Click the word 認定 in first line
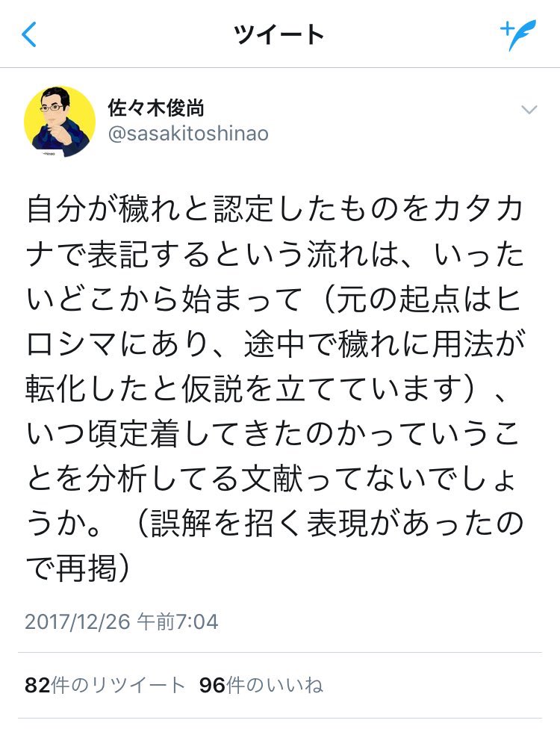The width and height of the screenshot is (560, 729). pyautogui.click(x=243, y=210)
